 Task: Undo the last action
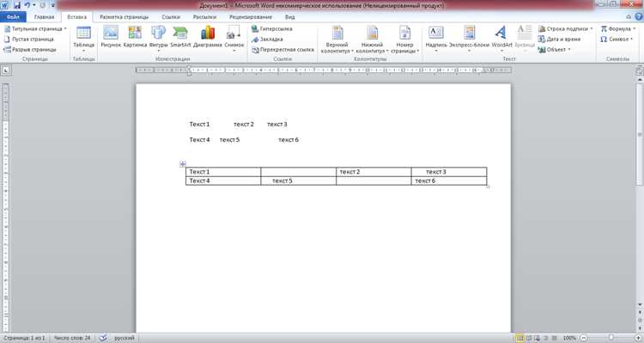pos(27,5)
